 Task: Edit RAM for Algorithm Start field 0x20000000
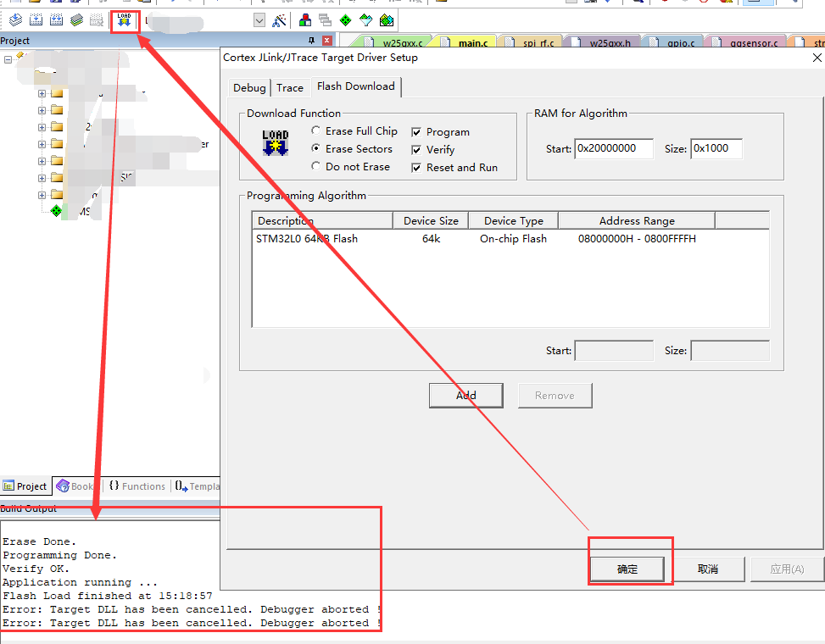pyautogui.click(x=614, y=149)
